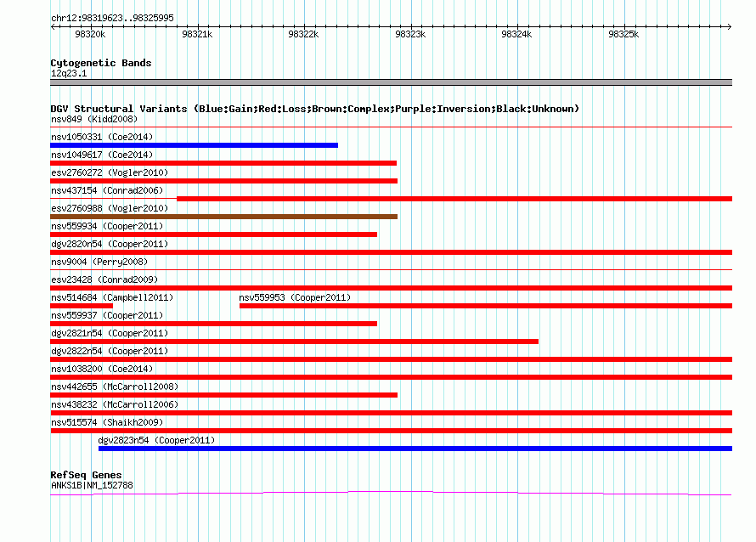
Task: Click the brown esv2760988 complex variant bar
Action: pyautogui.click(x=223, y=217)
